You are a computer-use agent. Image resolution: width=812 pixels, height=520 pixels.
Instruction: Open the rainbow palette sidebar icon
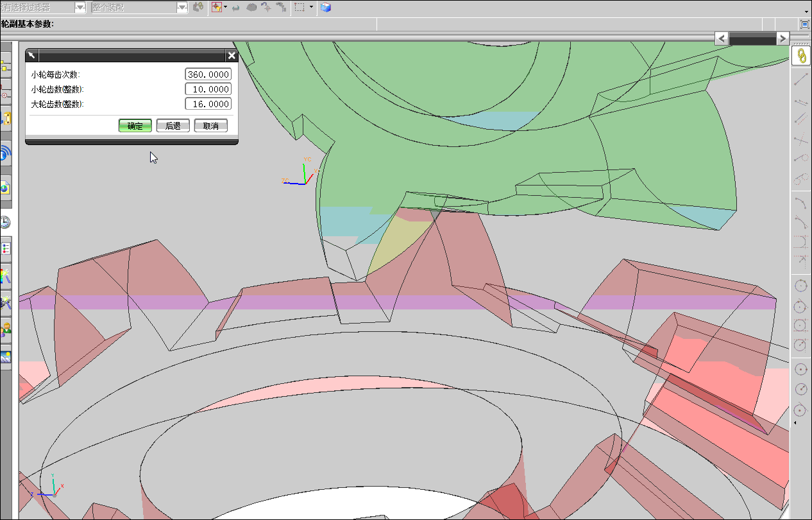click(6, 276)
